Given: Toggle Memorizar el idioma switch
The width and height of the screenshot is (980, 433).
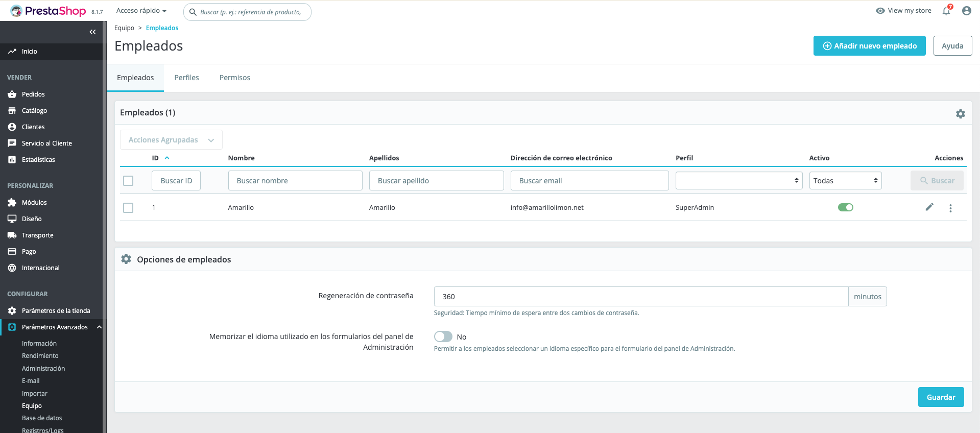Looking at the screenshot, I should tap(443, 336).
